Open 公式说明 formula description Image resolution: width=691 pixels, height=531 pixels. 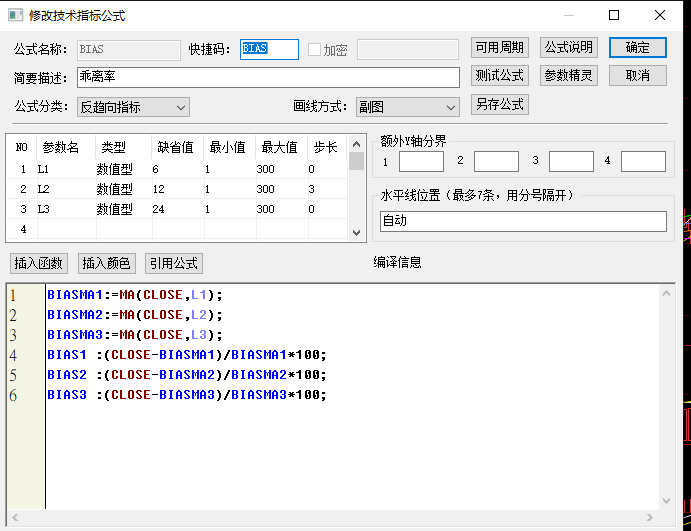pos(569,47)
